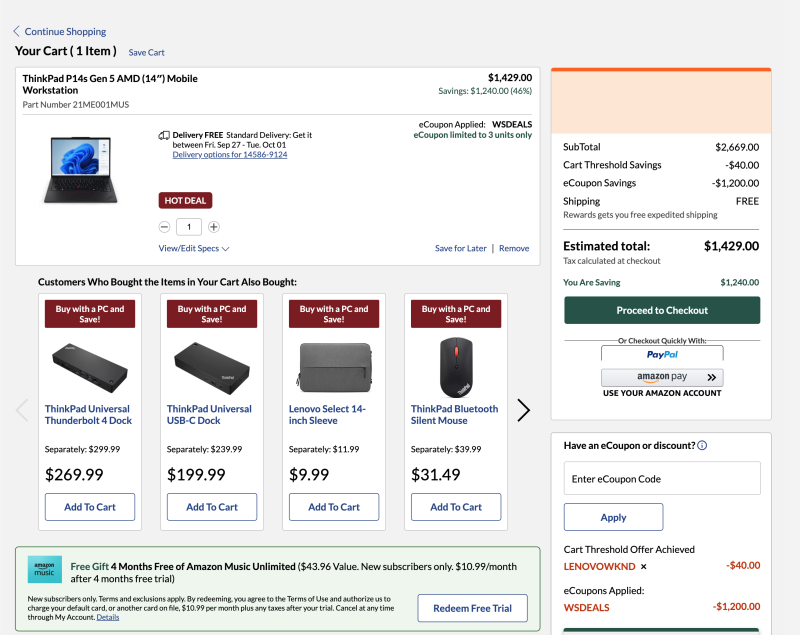This screenshot has height=635, width=800.
Task: Click the Estimated total $1,429.00 amount
Action: pyautogui.click(x=731, y=246)
